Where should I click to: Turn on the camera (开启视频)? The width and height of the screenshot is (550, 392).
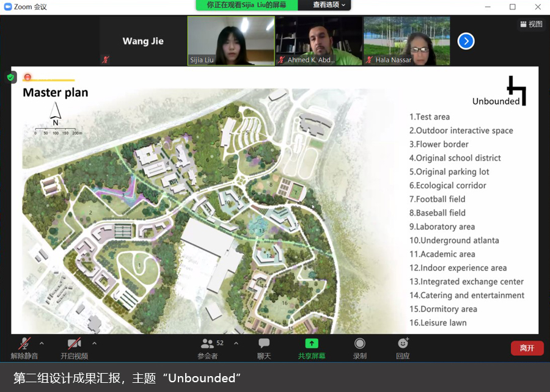click(74, 347)
